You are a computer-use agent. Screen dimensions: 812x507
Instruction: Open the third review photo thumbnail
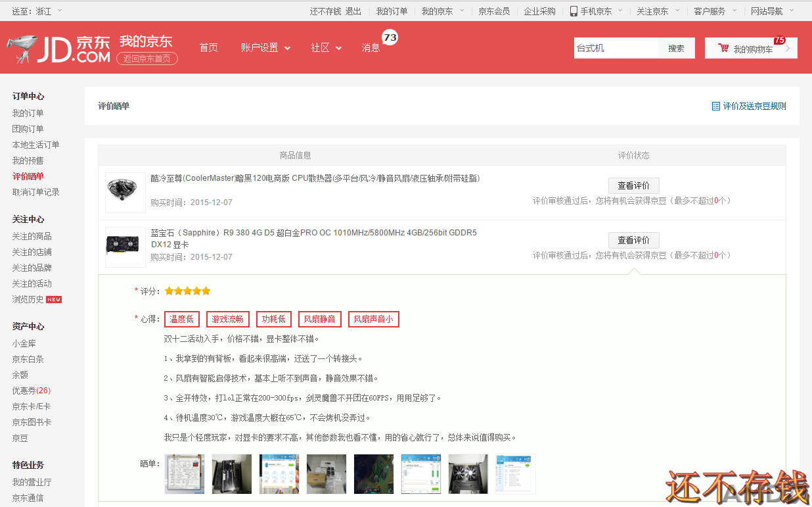point(279,474)
